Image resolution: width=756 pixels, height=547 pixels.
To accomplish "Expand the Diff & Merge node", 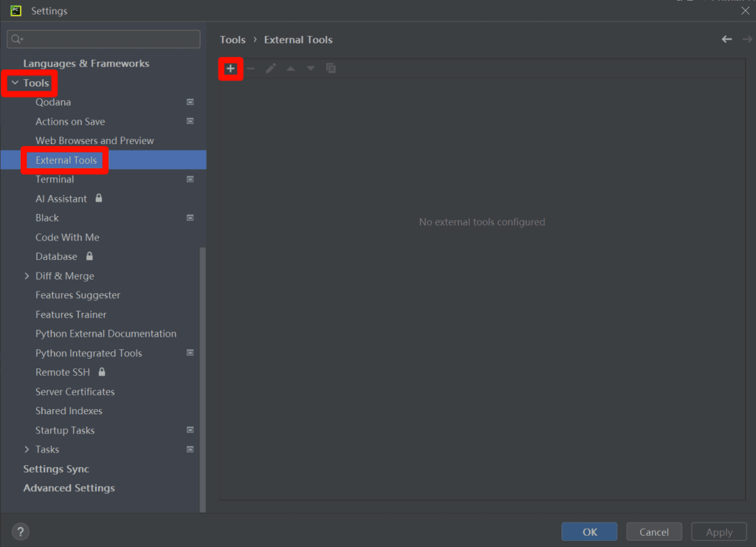I will tap(27, 275).
